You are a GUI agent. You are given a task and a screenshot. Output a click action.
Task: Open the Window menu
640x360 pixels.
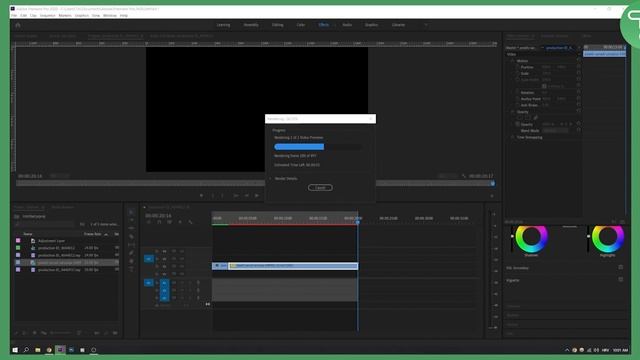click(110, 16)
